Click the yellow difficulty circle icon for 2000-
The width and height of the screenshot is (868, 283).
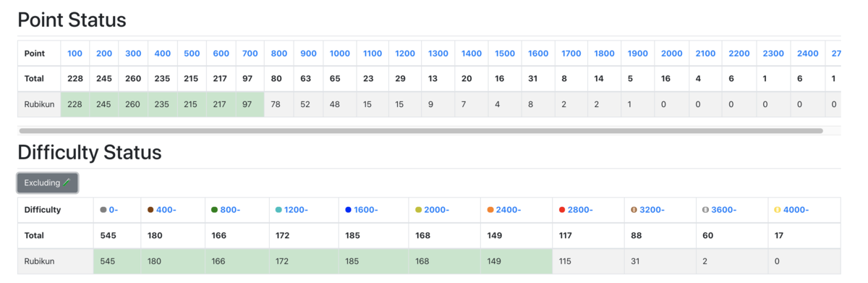pos(419,210)
